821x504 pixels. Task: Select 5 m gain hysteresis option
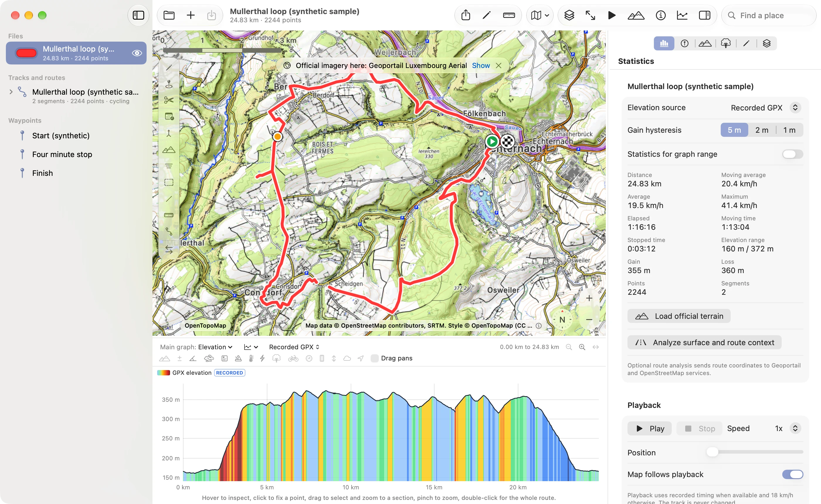pos(734,130)
